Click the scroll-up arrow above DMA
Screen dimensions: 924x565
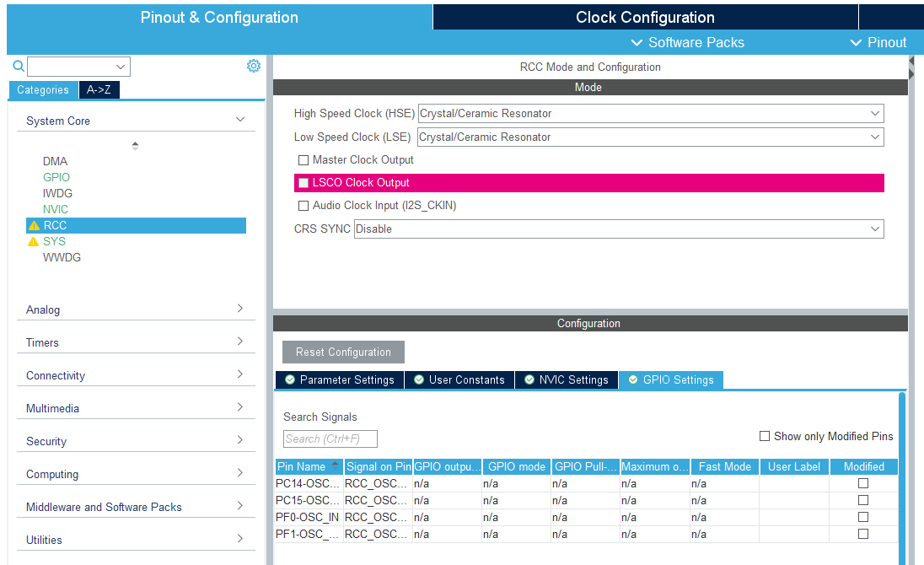tap(135, 145)
